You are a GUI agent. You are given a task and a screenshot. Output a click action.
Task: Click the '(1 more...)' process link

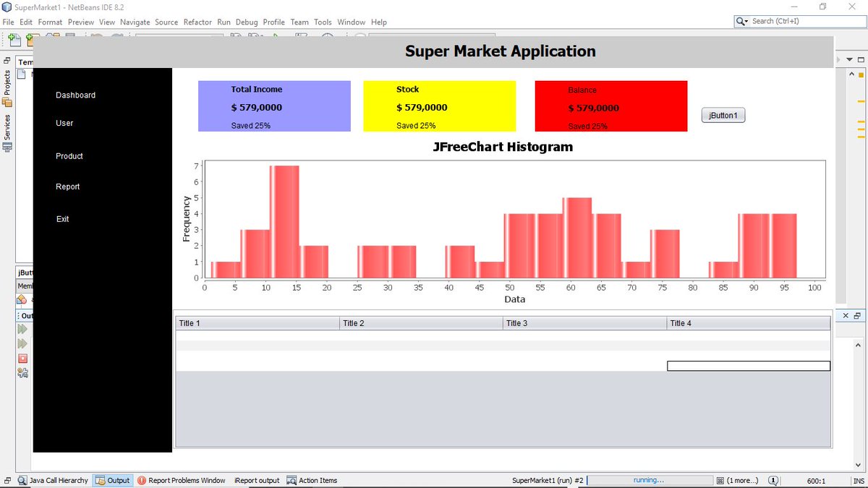743,480
